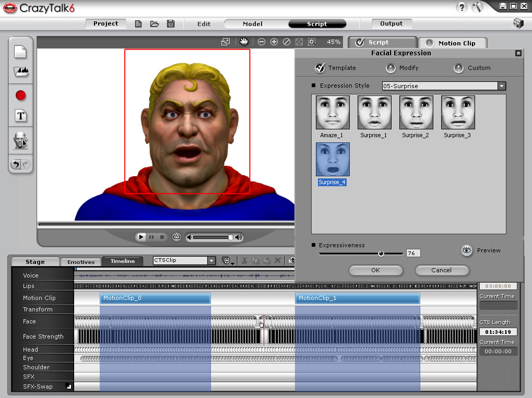Mute audio using the small speaker icon
Image resolution: width=532 pixels, height=398 pixels.
click(x=190, y=237)
